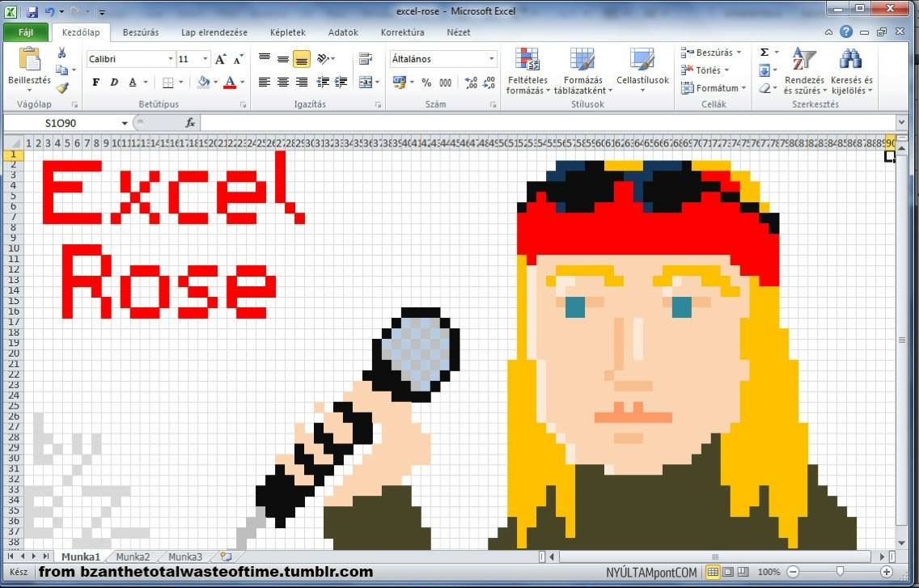Open the Betűtípus dialog launcher
This screenshot has height=588, width=919.
tap(243, 105)
